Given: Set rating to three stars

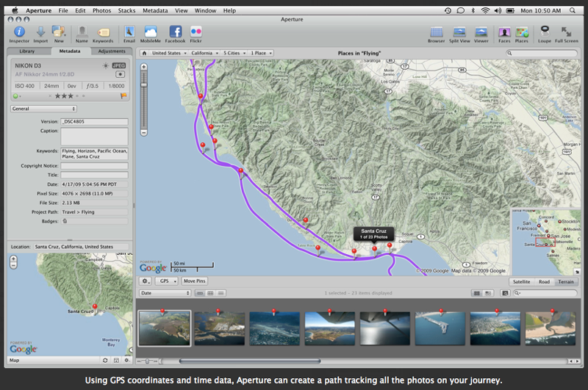Looking at the screenshot, I should (x=70, y=96).
